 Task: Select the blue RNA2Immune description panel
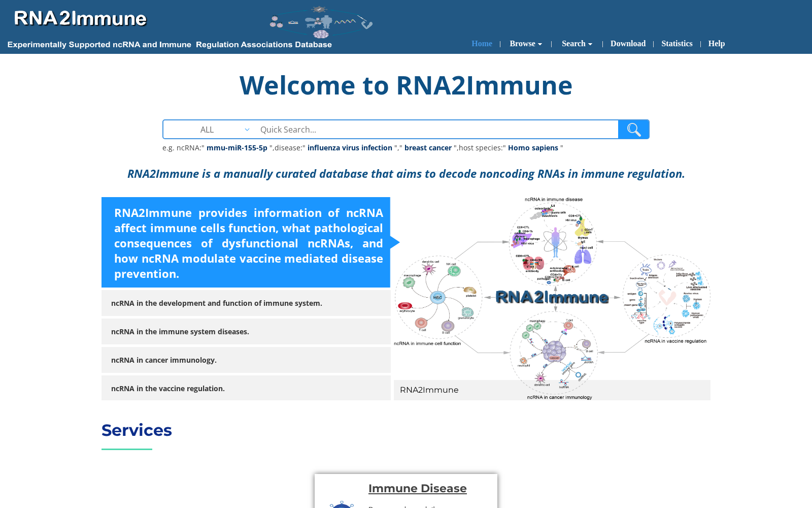pyautogui.click(x=246, y=242)
